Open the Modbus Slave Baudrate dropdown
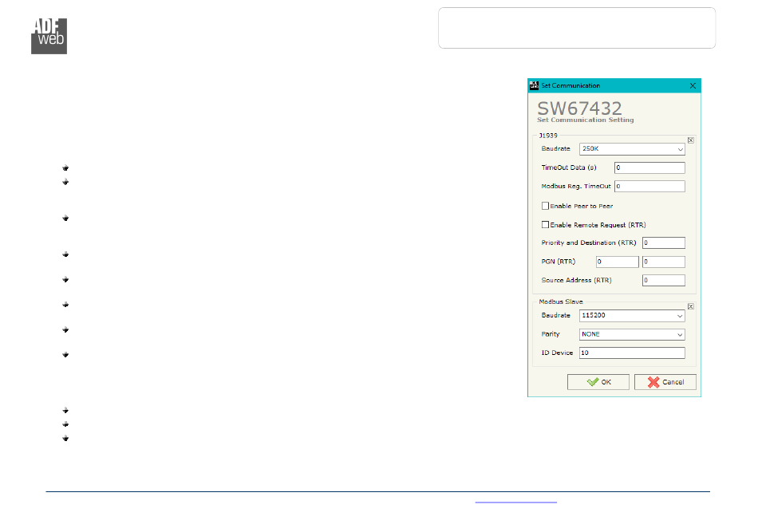This screenshot has width=758, height=532. [632, 316]
